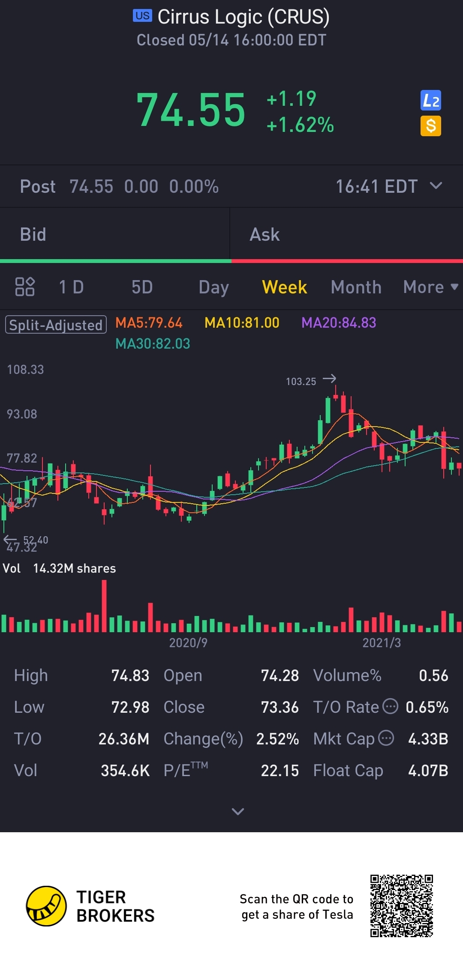Tap the T/O 26.36M value
The width and height of the screenshot is (463, 980).
(x=124, y=739)
